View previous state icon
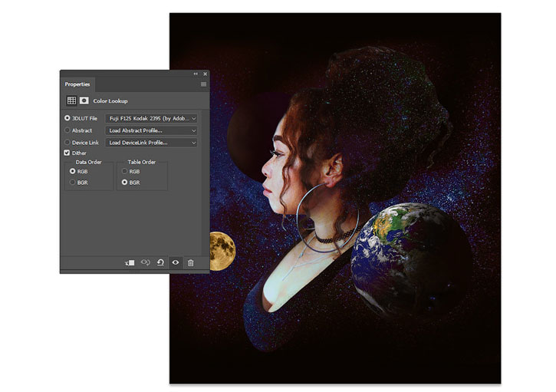The width and height of the screenshot is (556, 392). pos(146,262)
